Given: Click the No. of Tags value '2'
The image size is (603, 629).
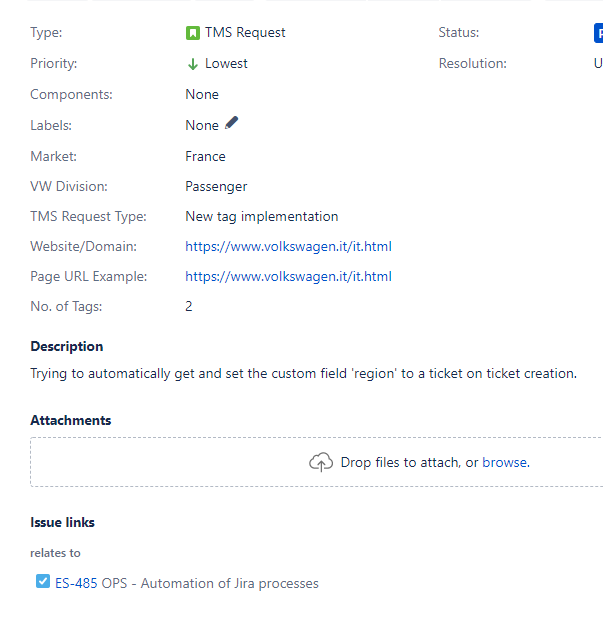Looking at the screenshot, I should (x=189, y=306).
